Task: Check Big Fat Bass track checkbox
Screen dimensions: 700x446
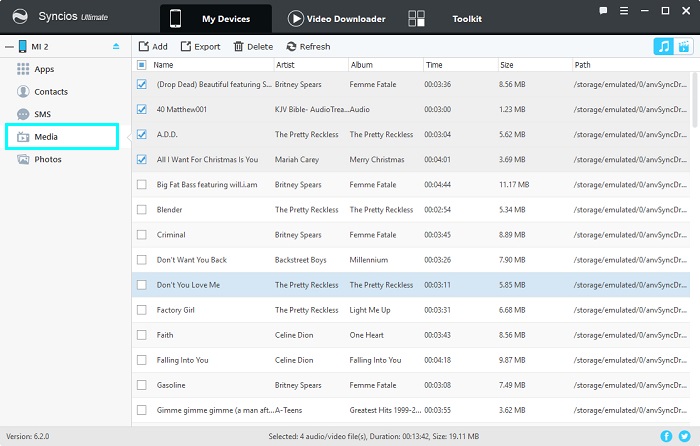Action: click(x=142, y=184)
